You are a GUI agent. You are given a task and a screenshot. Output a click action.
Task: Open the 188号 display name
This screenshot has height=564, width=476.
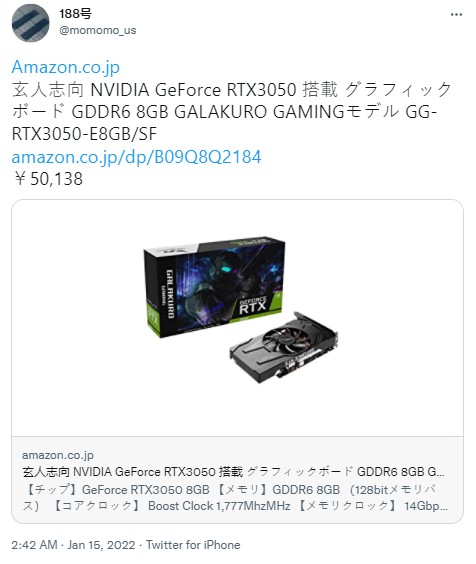pos(75,14)
